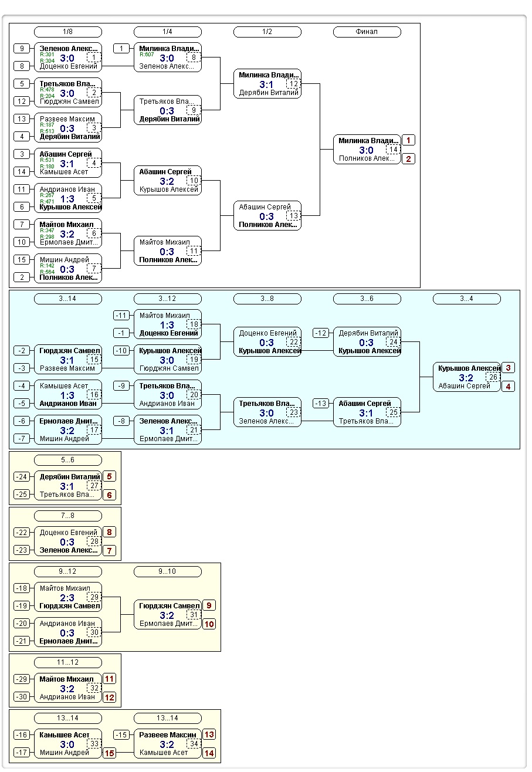Click the 0:3 score of the Абашин–Полников semifinal

[267, 216]
